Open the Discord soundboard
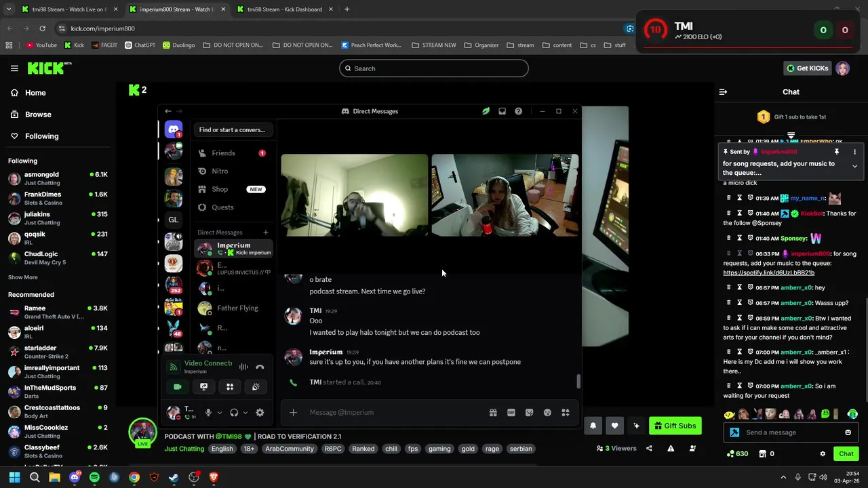Viewport: 868px width, 488px height. pyautogui.click(x=256, y=386)
